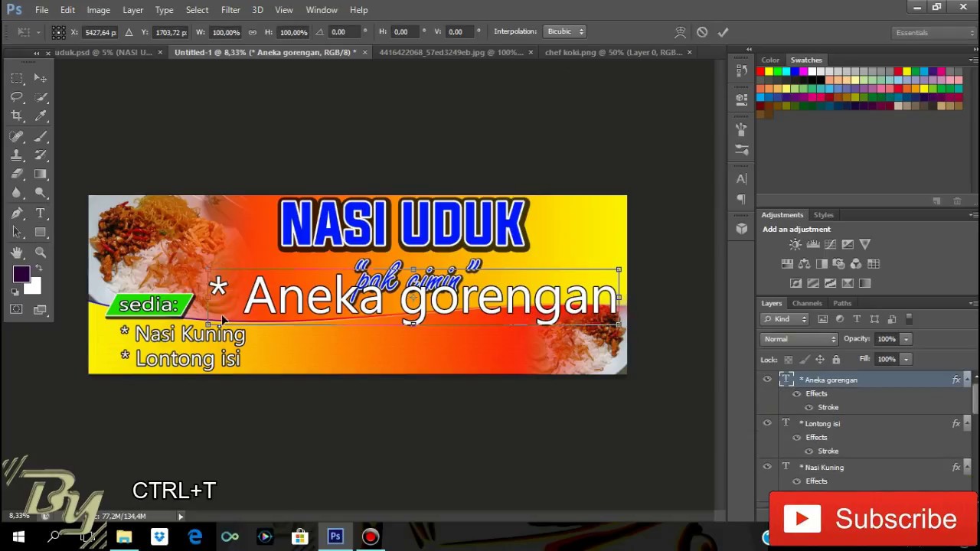Add a Brightness/Contrast adjustment
This screenshot has width=980, height=551.
tap(795, 244)
